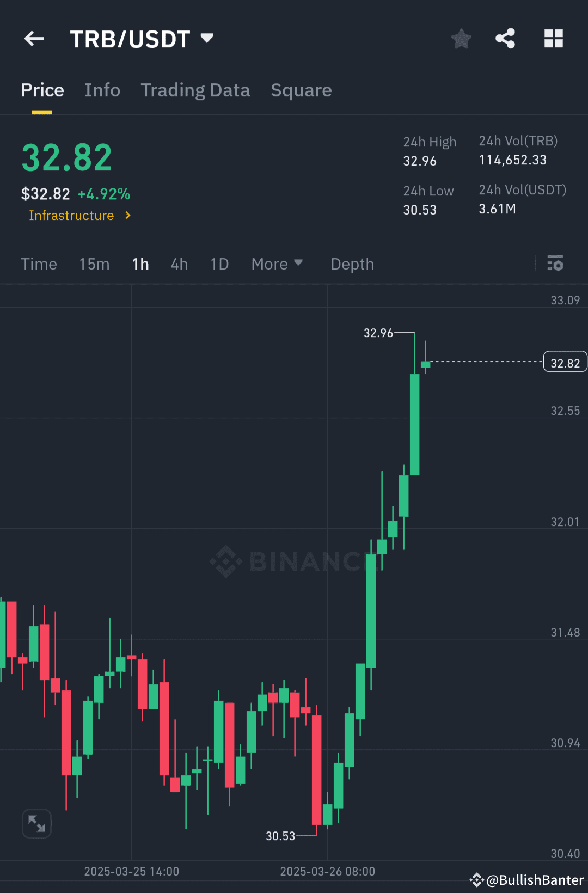Image resolution: width=588 pixels, height=893 pixels.
Task: Favorite the pair using the star icon
Action: click(x=461, y=38)
